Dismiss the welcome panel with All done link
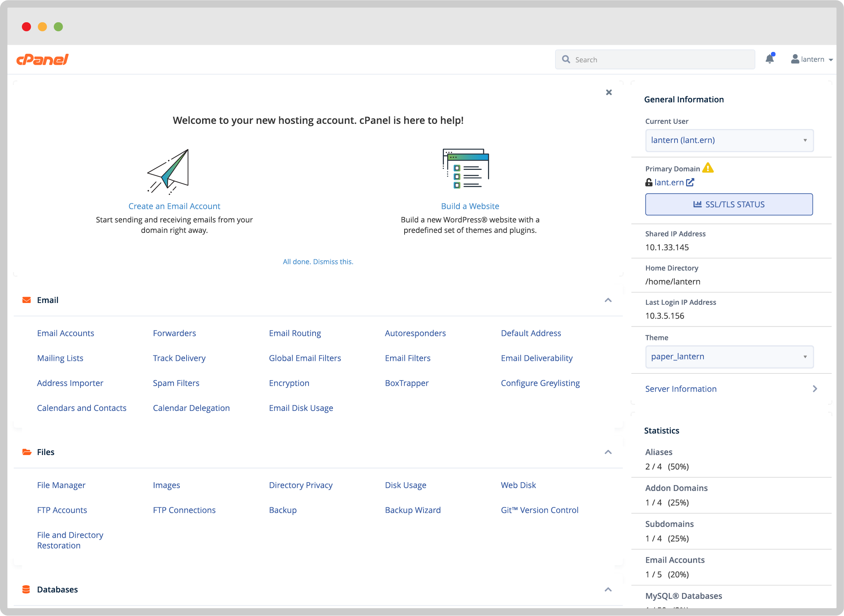The width and height of the screenshot is (844, 616). (x=318, y=261)
